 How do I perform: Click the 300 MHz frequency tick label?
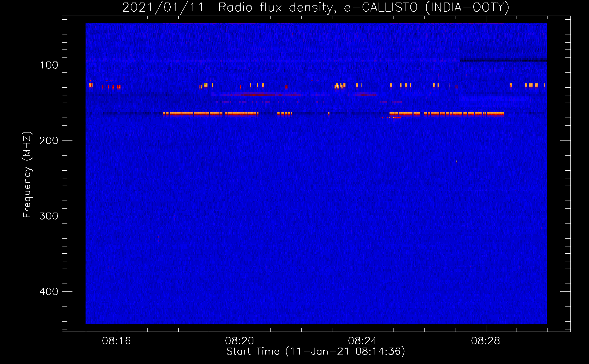[49, 216]
